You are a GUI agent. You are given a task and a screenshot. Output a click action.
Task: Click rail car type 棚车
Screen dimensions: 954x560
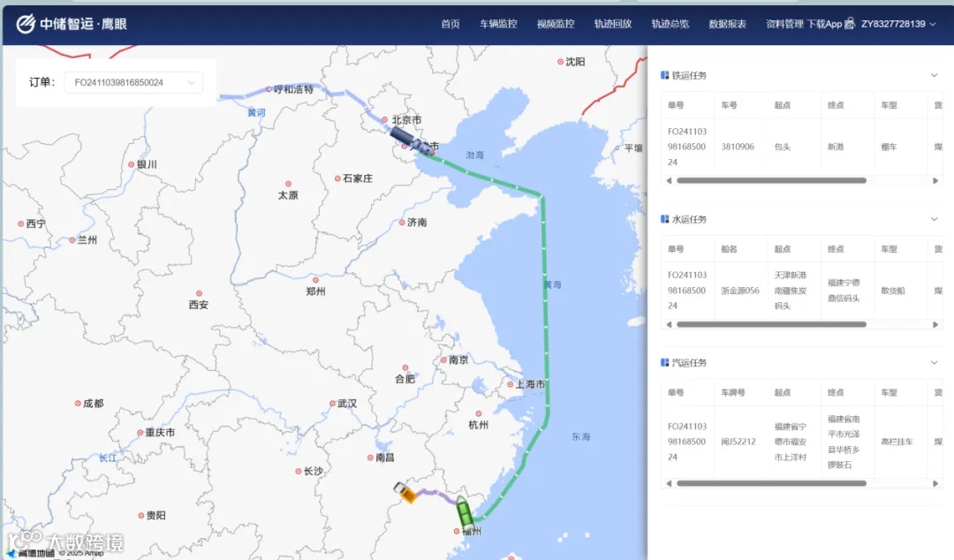[889, 147]
